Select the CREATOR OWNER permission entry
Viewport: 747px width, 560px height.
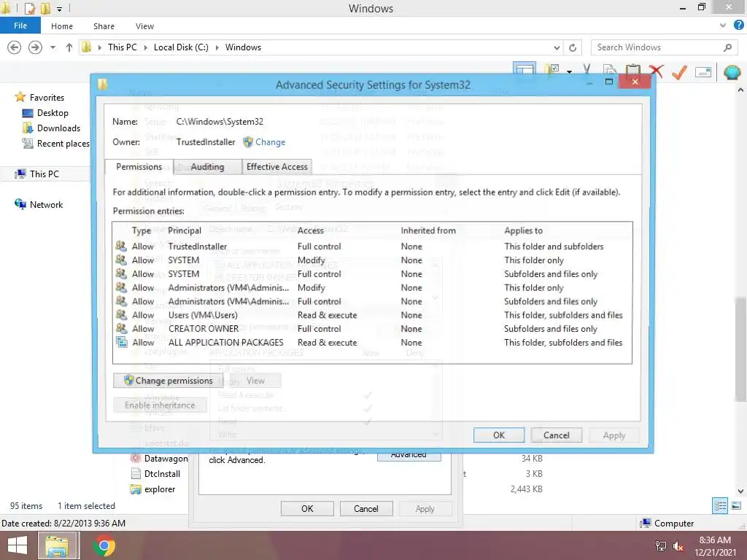pyautogui.click(x=372, y=329)
